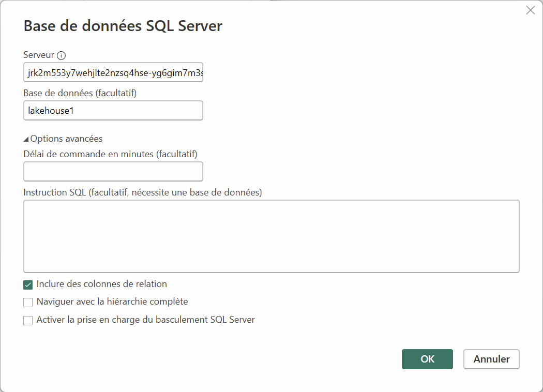Viewport: 543px width, 392px height.
Task: Click the Délai de commande en minutes label
Action: (x=110, y=154)
